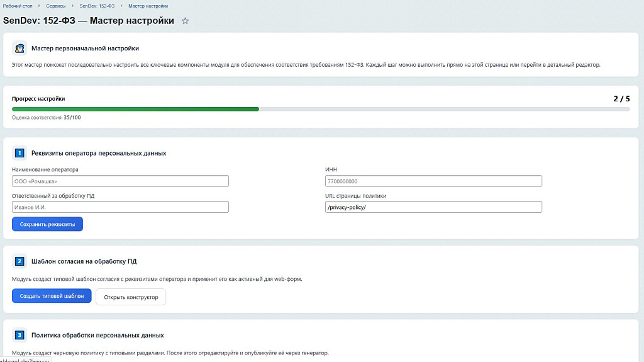This screenshot has height=362, width=644.
Task: Select the Ответственный за обработку ПД field
Action: [120, 207]
